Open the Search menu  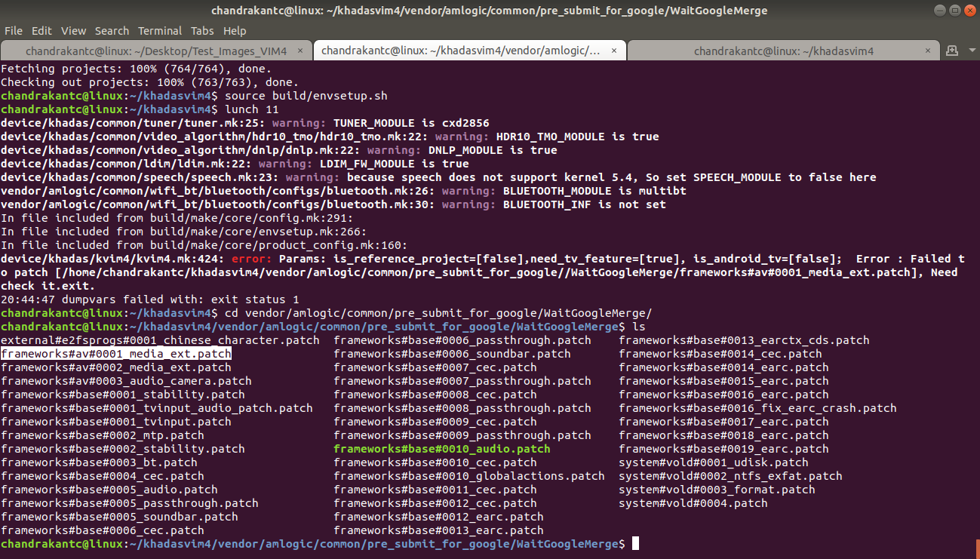[x=112, y=31]
